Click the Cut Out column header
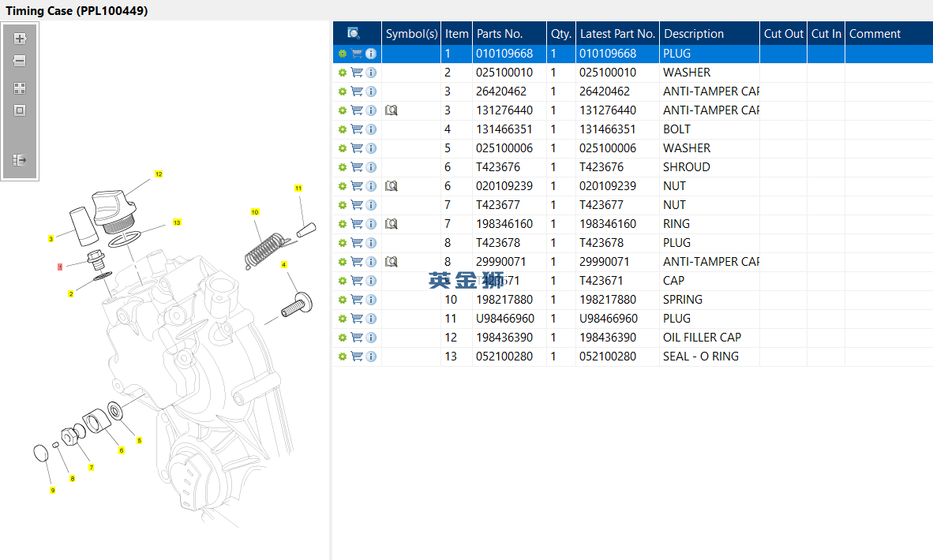The width and height of the screenshot is (933, 560). 783,33
